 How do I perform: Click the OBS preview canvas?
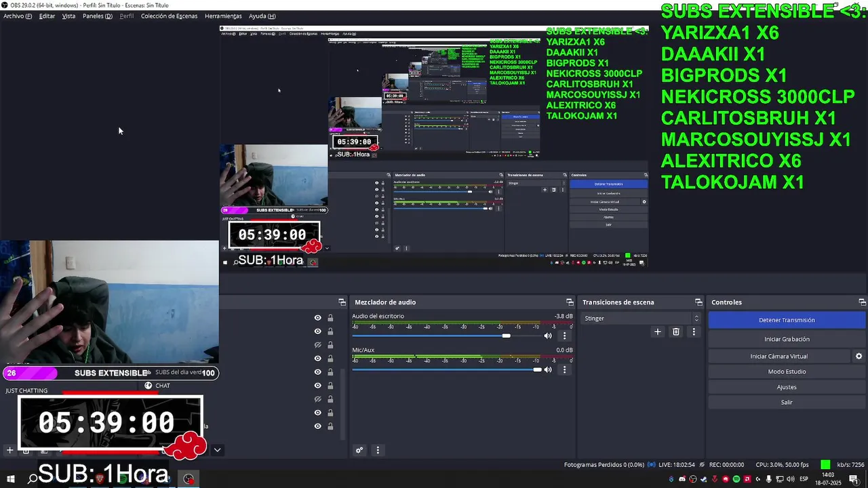434,146
